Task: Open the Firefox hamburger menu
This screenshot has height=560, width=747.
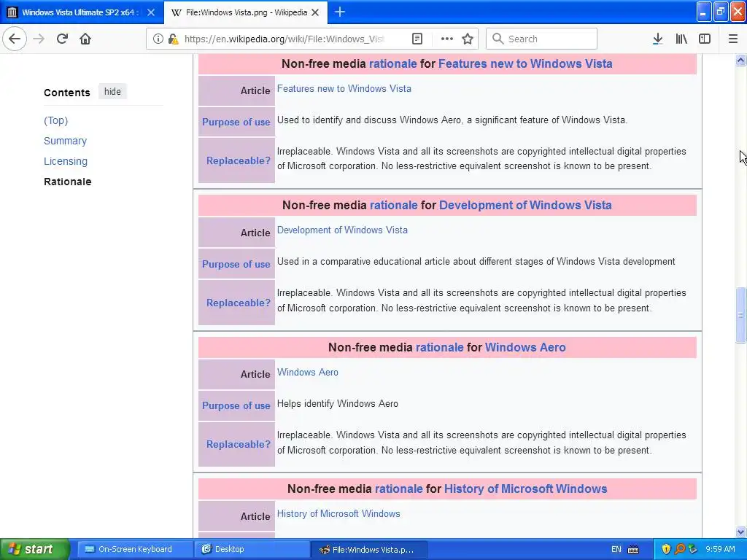Action: 733,39
